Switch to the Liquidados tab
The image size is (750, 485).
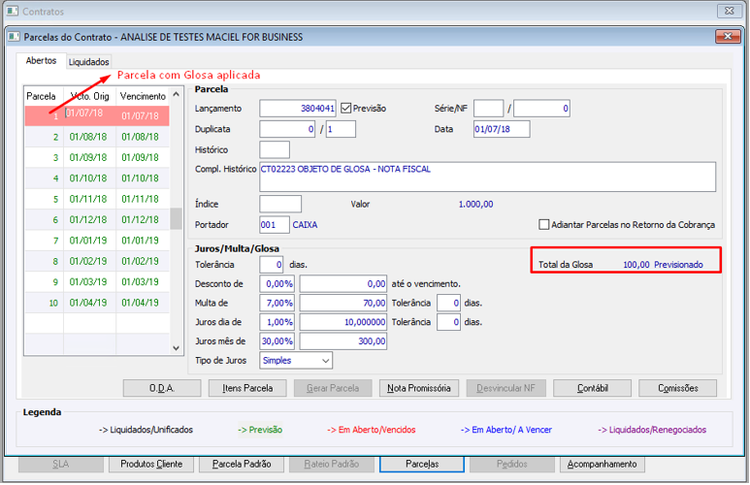point(89,62)
